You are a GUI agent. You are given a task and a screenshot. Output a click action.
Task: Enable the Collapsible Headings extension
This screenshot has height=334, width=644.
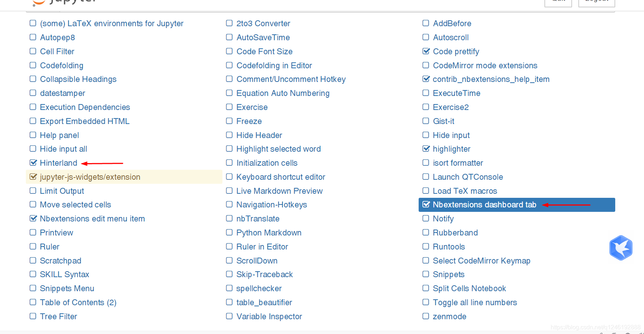pyautogui.click(x=32, y=79)
